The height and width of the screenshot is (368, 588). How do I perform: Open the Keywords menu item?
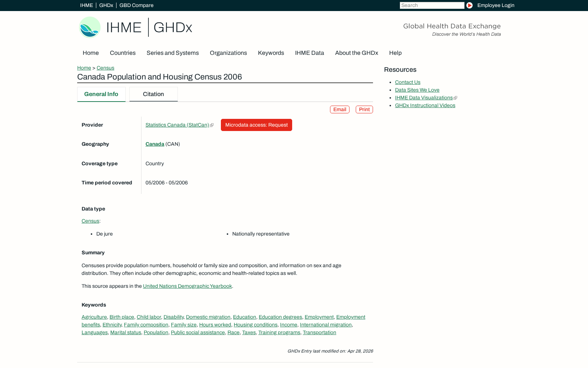271,53
